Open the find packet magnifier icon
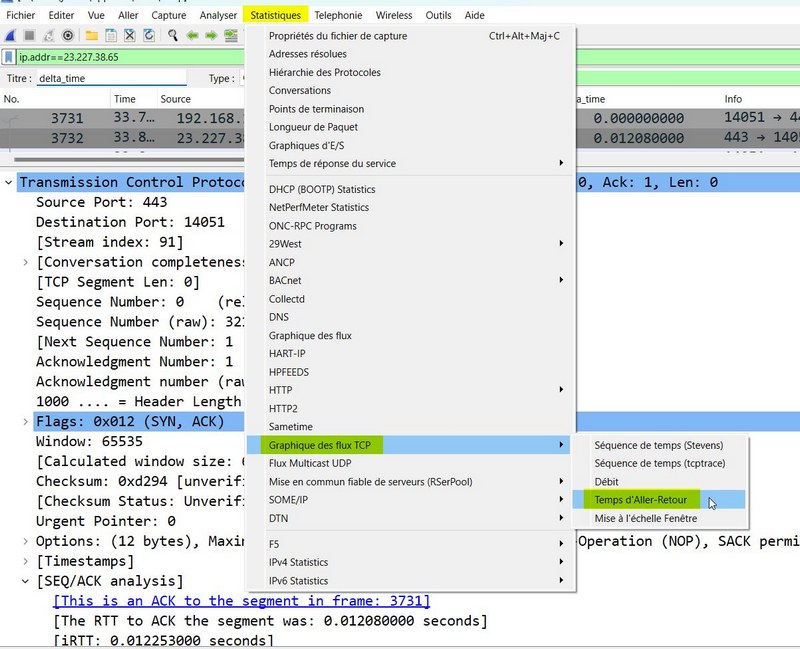Viewport: 800px width, 649px height. pos(174,36)
